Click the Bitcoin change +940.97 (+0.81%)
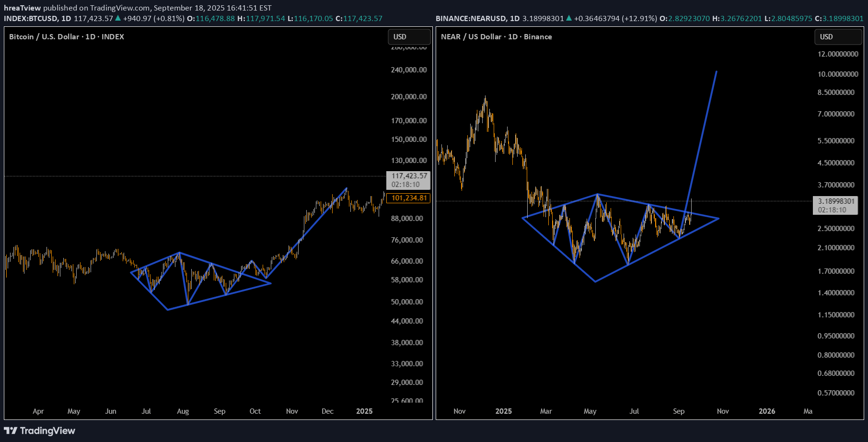Viewport: 868px width, 442px height. (x=153, y=19)
